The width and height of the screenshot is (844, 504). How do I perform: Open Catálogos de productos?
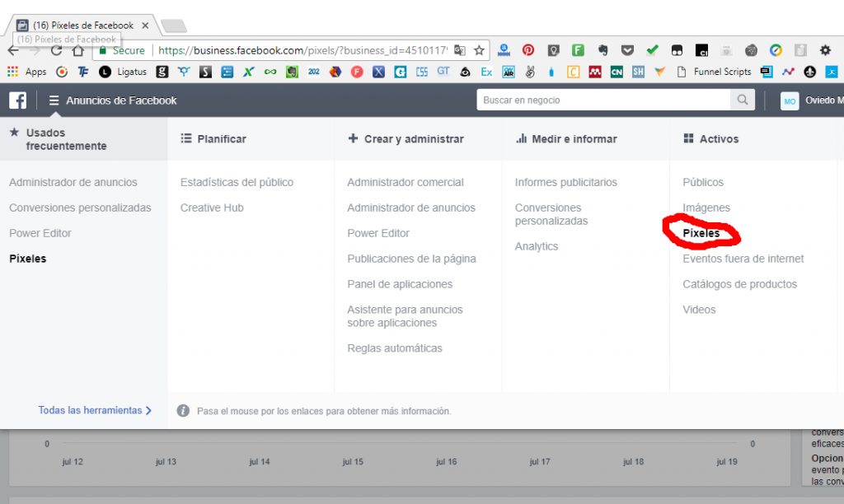[739, 284]
